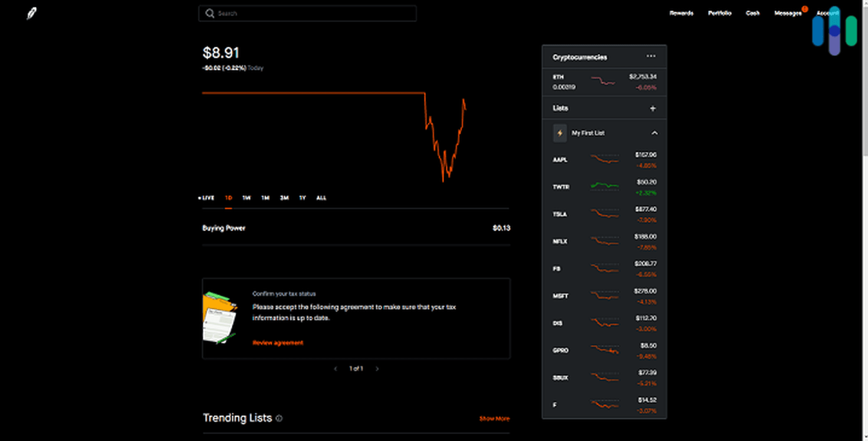Select the 1D chart range
Image resolution: width=868 pixels, height=441 pixels.
click(229, 198)
